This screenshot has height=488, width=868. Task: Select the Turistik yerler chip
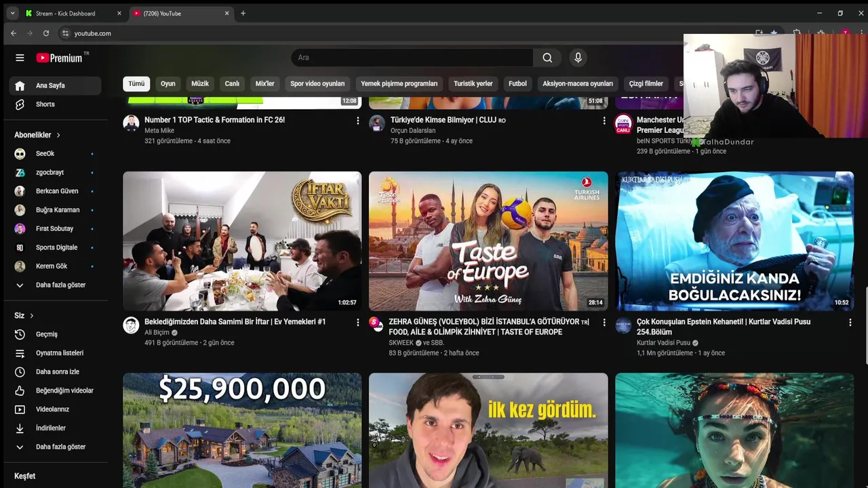(x=473, y=83)
